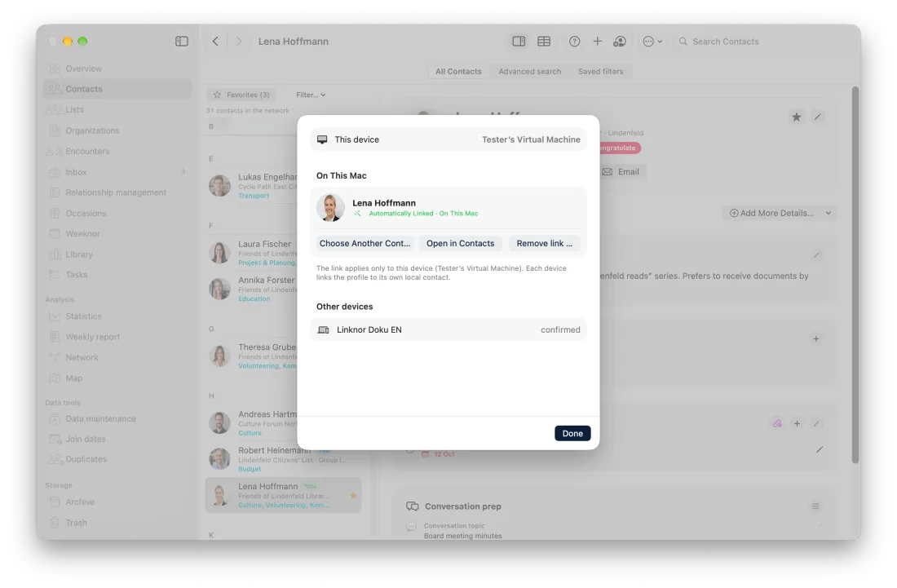Click Lena Hoffmann's photo in the dialog

pyautogui.click(x=330, y=208)
